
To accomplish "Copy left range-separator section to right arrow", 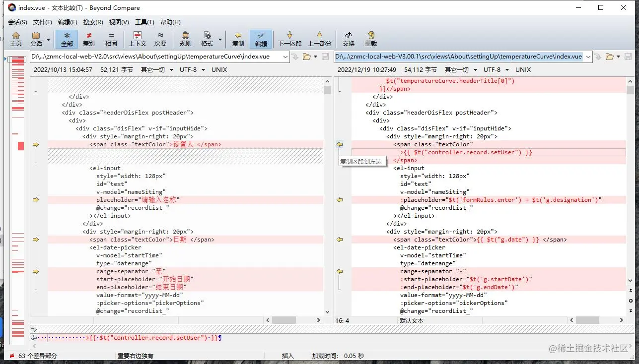I will (36, 271).
